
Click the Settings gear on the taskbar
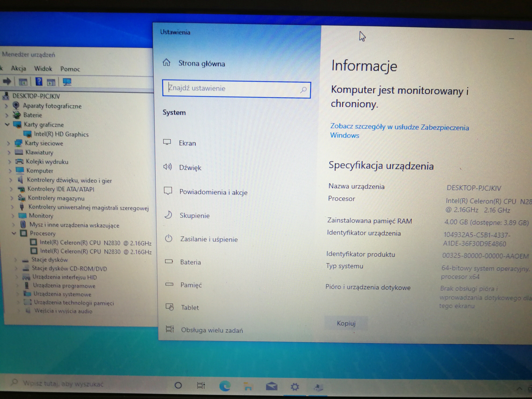295,387
